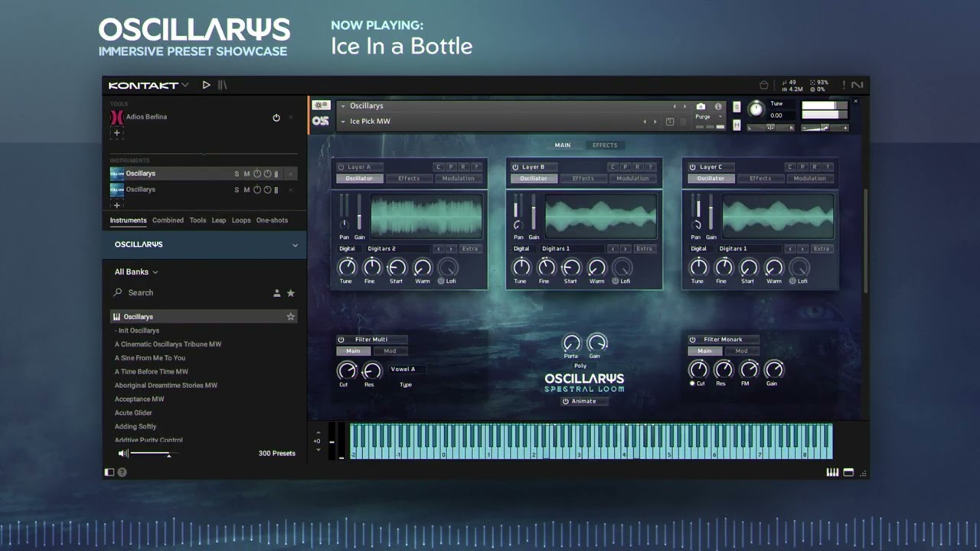980x551 pixels.
Task: Toggle Layer B power button
Action: [x=515, y=167]
